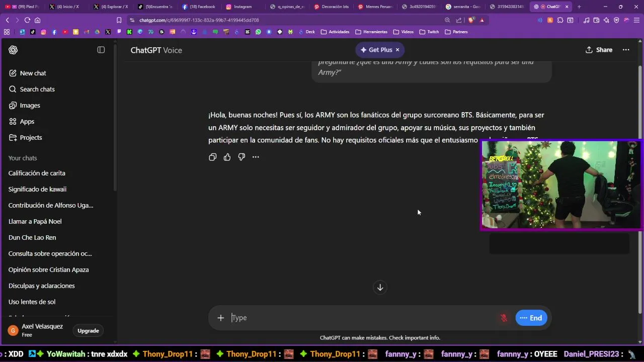Collapse the Your chats section
Viewport: 644px width, 362px height.
point(23,158)
